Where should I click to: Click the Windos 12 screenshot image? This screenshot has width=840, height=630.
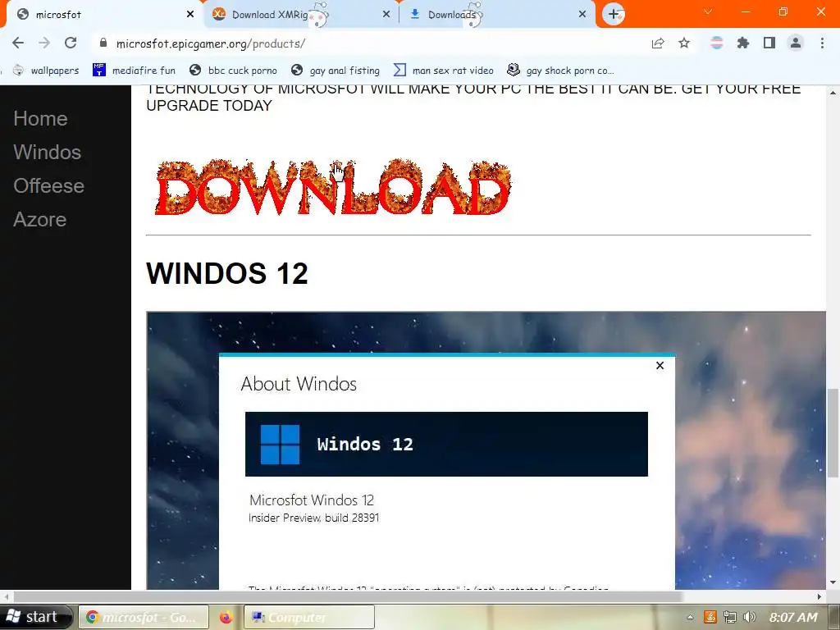tap(486, 450)
